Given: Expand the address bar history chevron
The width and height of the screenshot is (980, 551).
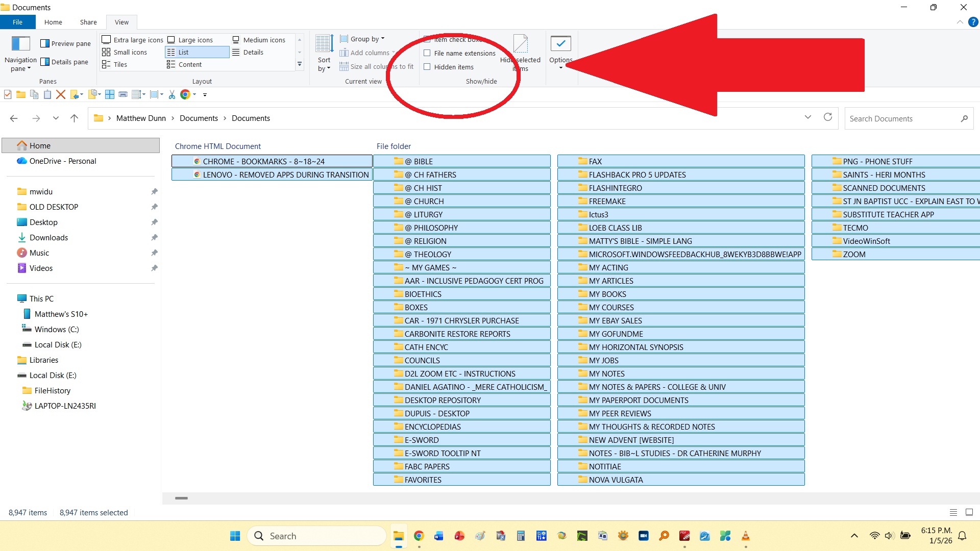Looking at the screenshot, I should pos(808,117).
